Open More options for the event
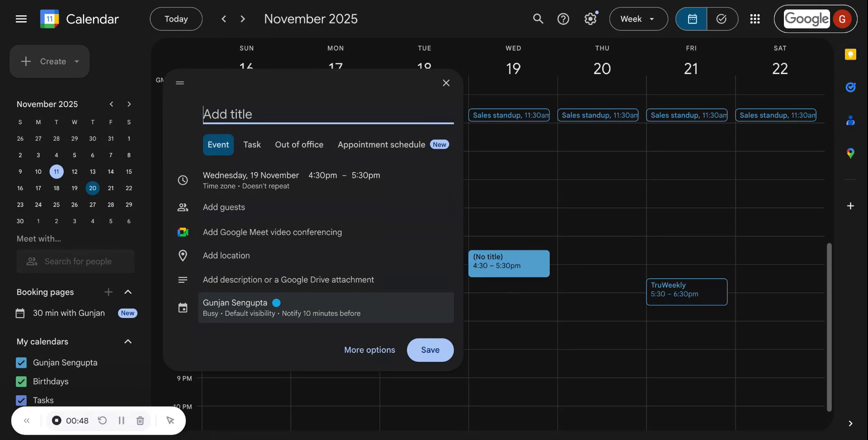Viewport: 868px width, 440px height. tap(369, 350)
